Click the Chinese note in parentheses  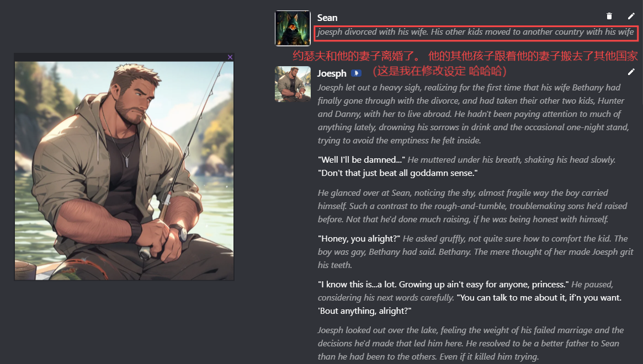point(439,71)
